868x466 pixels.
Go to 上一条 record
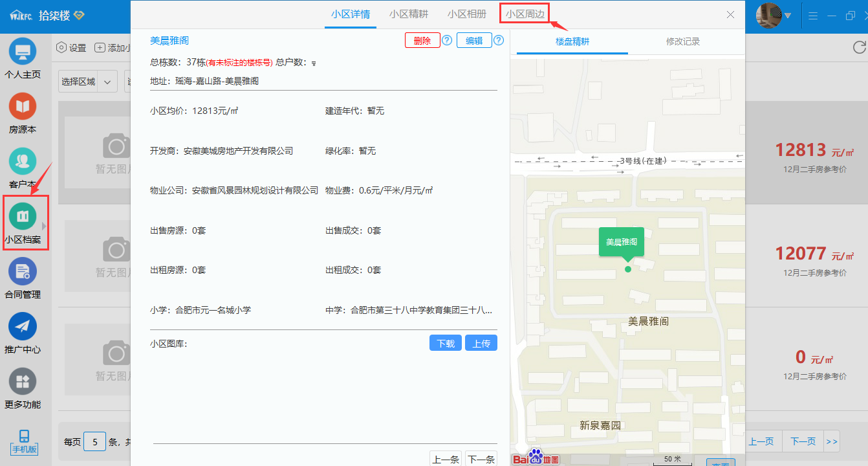point(446,458)
